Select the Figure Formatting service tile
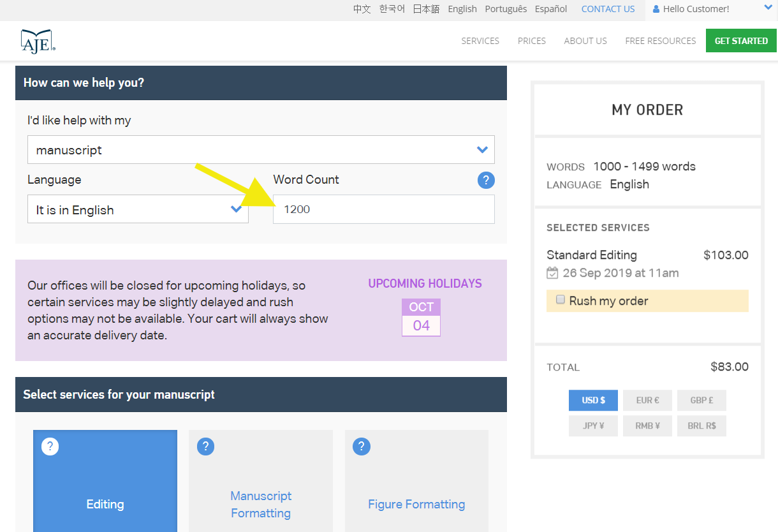Viewport: 778px width, 532px height. [x=416, y=481]
